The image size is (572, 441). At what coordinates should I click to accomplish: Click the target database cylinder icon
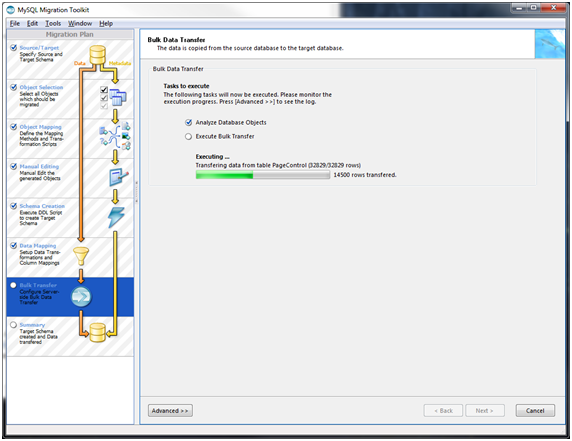pyautogui.click(x=98, y=333)
